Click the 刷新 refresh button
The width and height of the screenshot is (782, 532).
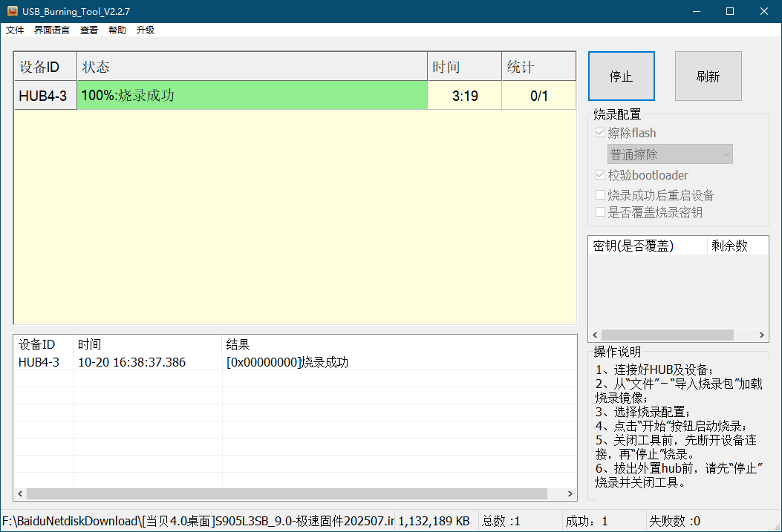pos(708,76)
